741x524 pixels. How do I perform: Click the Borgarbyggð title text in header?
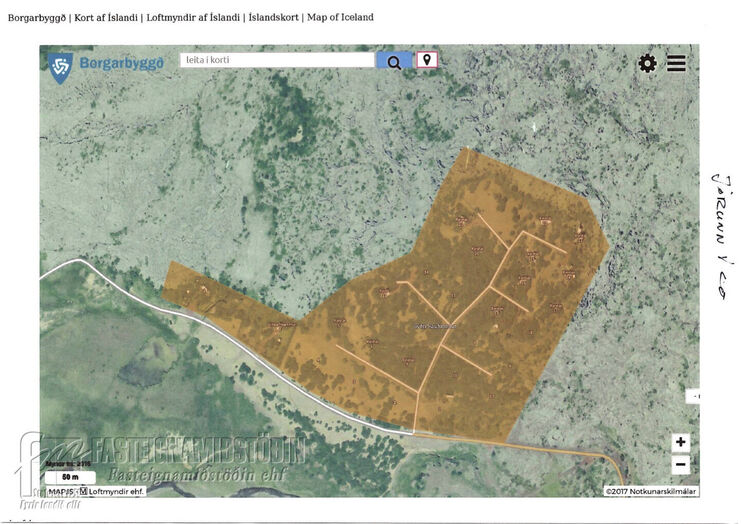[x=121, y=64]
